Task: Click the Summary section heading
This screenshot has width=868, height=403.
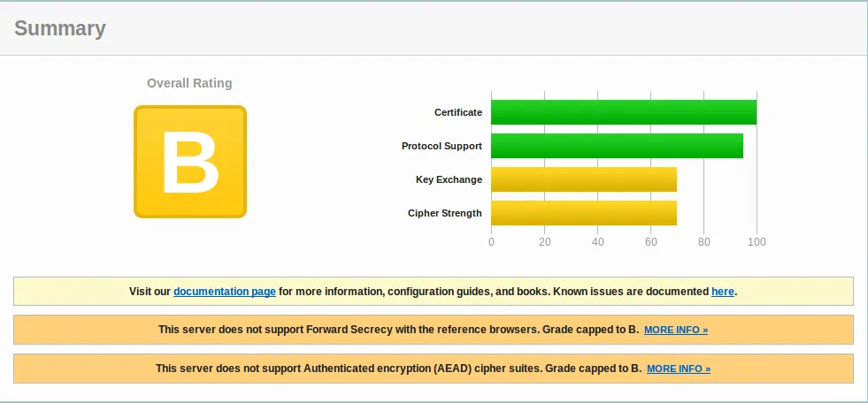Action: coord(60,28)
